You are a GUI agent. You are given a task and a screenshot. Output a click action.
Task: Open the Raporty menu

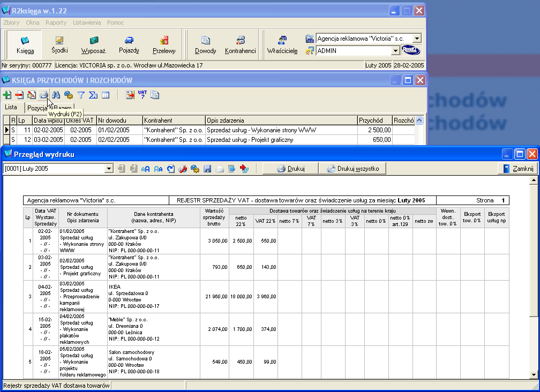tap(56, 22)
